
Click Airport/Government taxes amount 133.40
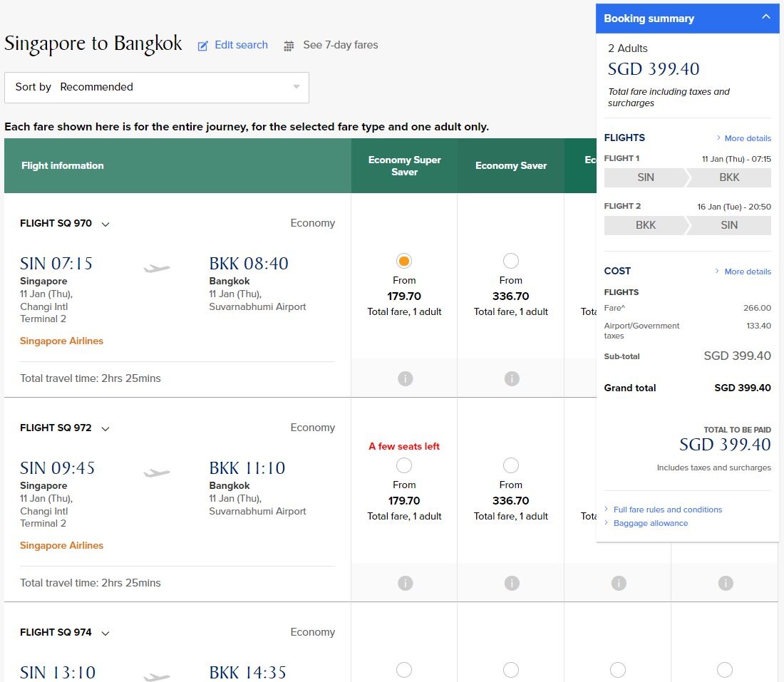pyautogui.click(x=758, y=326)
